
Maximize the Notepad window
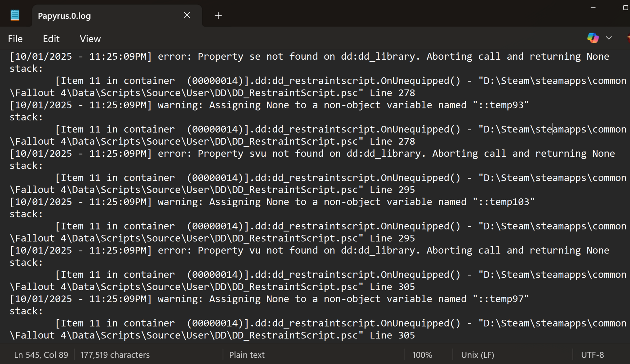point(625,8)
